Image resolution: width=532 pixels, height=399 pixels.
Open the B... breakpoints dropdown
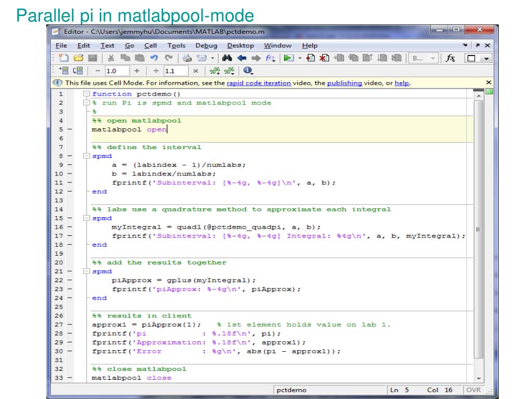click(x=433, y=58)
